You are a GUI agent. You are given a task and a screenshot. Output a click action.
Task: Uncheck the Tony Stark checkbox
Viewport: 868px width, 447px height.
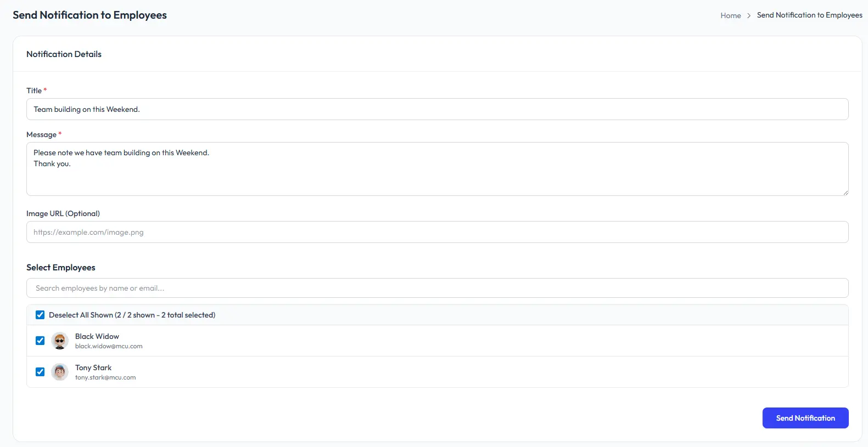[40, 372]
